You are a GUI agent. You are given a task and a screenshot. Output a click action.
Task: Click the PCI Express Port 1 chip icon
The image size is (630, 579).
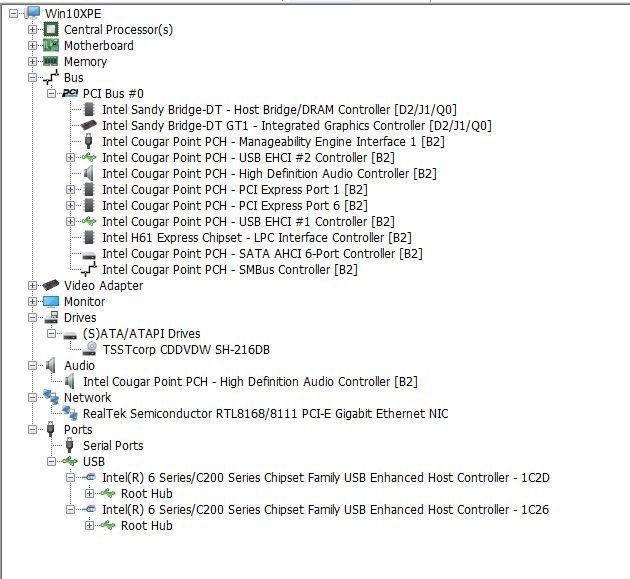(89, 189)
